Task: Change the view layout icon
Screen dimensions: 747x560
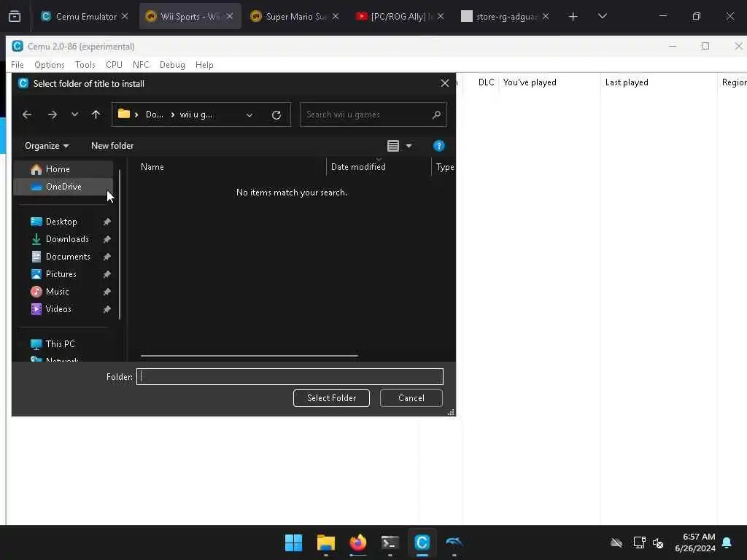Action: (393, 146)
